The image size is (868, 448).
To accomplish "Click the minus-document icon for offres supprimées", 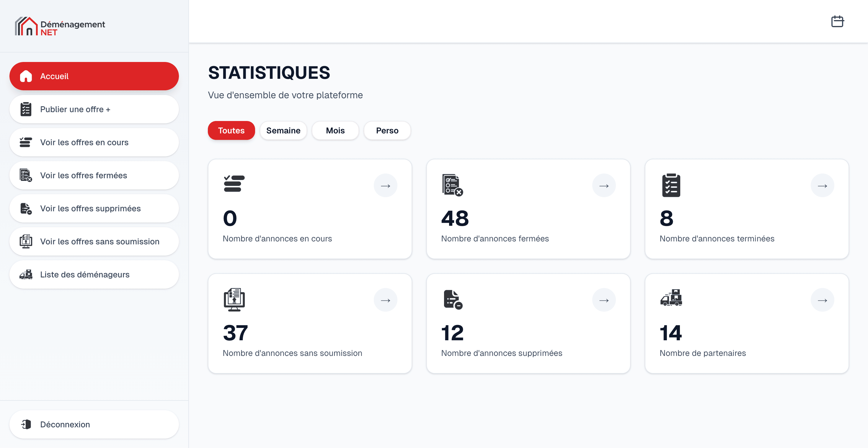I will 26,208.
